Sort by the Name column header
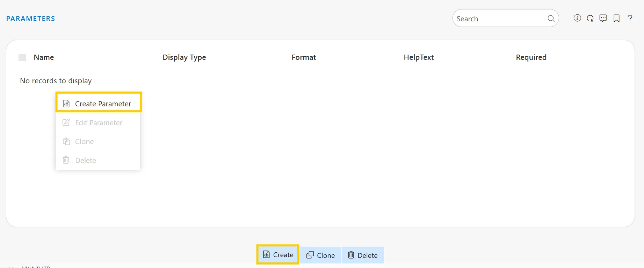Viewport: 644px width, 268px height. [44, 57]
